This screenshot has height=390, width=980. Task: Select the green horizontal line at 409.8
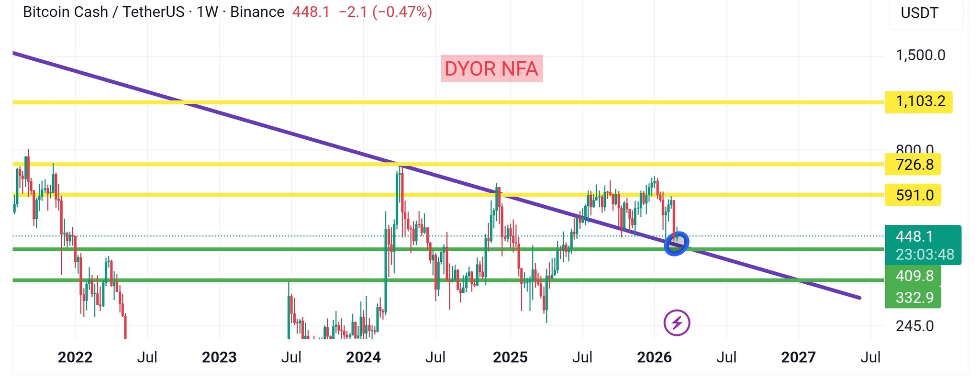tap(448, 249)
